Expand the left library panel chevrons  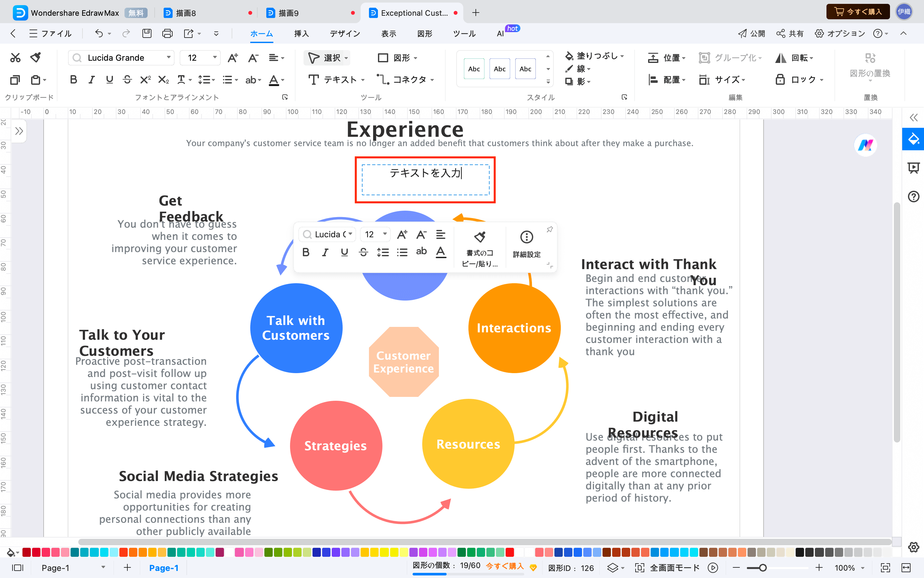coord(19,131)
